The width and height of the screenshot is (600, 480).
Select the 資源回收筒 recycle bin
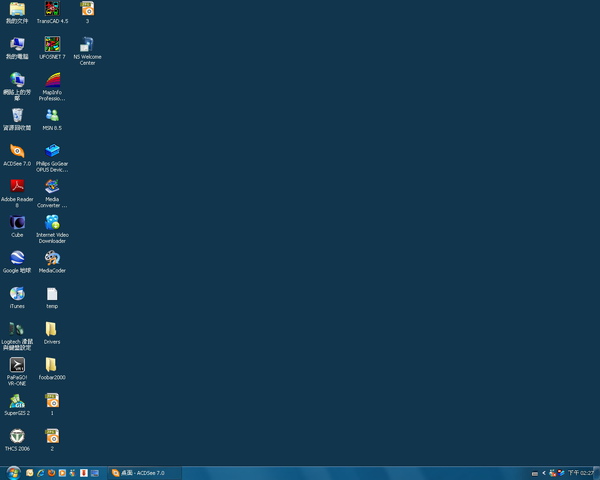pos(17,119)
